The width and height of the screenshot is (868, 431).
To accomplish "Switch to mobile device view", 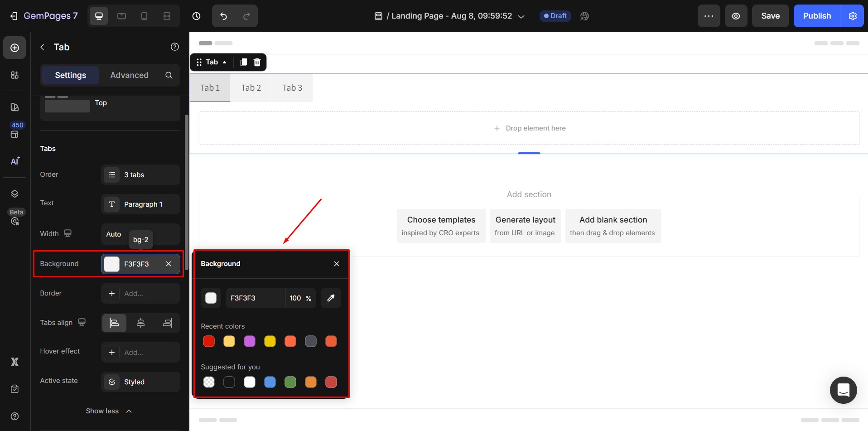I will [144, 16].
